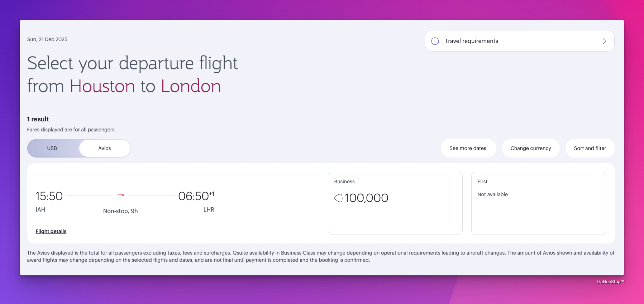Open the Change currency options
Viewport: 644px width, 304px height.
(530, 148)
